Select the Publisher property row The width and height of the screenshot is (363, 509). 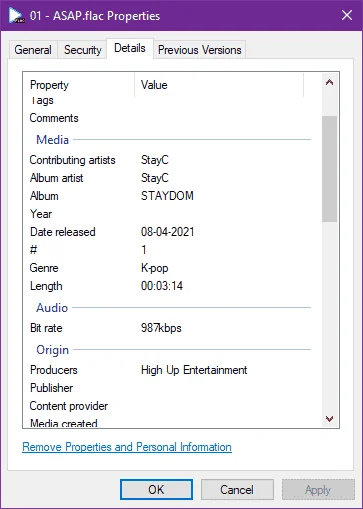170,388
